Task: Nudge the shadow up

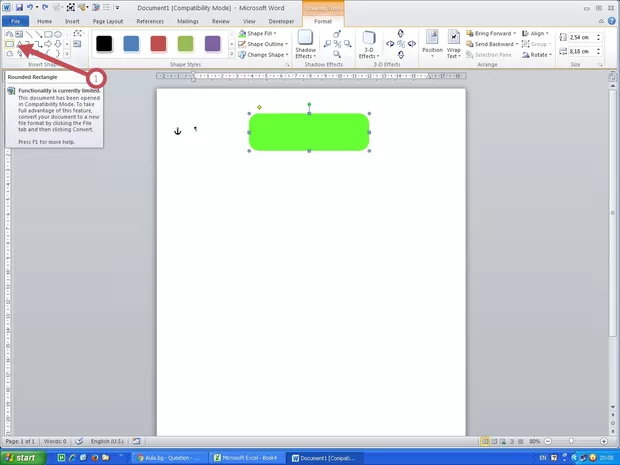Action: coord(337,34)
